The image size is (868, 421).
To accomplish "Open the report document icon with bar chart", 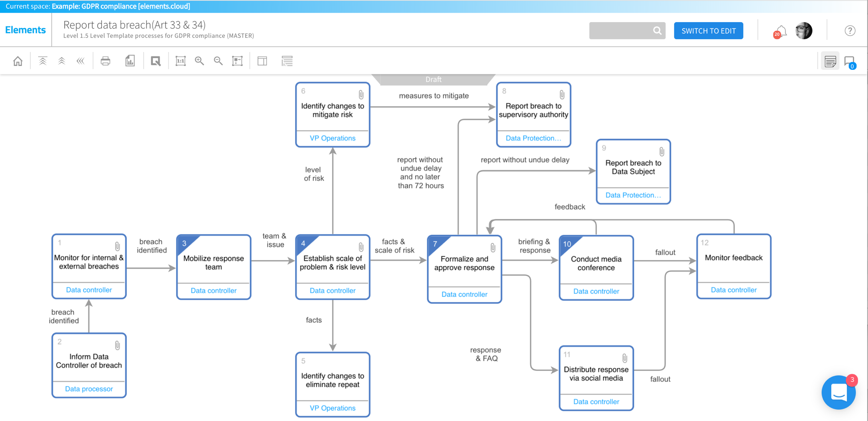I will 130,61.
